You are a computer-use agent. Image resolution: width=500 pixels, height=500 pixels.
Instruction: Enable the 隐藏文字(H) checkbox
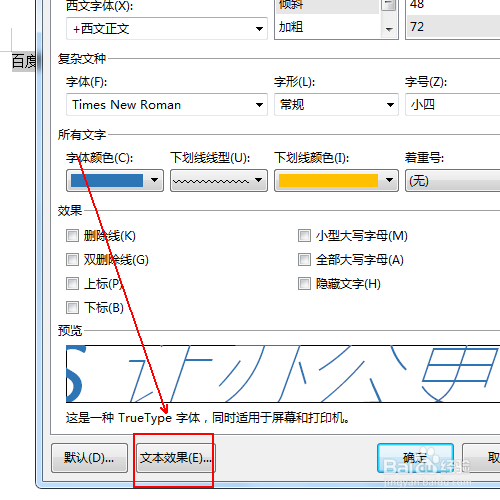click(x=304, y=284)
